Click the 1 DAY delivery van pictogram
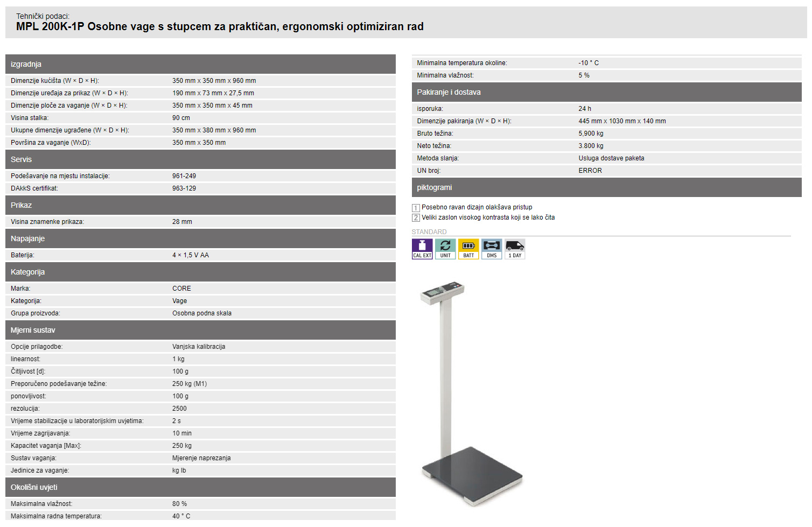This screenshot has width=812, height=527. tap(515, 249)
